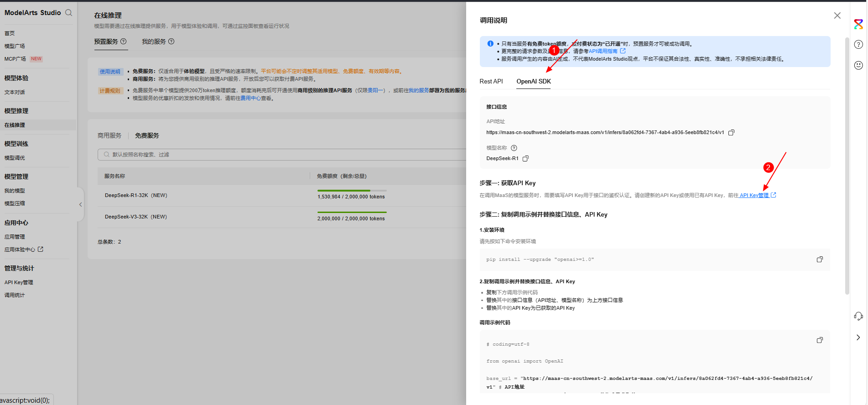
Task: Expand the right rail chevron arrow
Action: point(858,337)
